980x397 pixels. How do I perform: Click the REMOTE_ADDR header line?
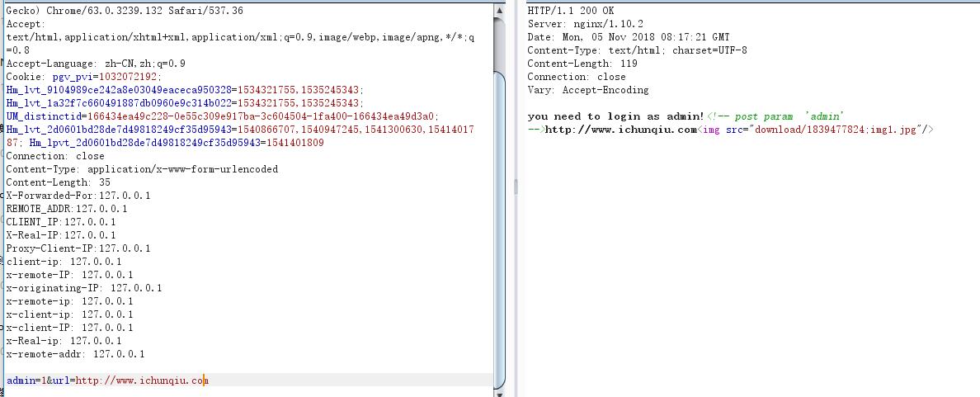click(x=67, y=209)
